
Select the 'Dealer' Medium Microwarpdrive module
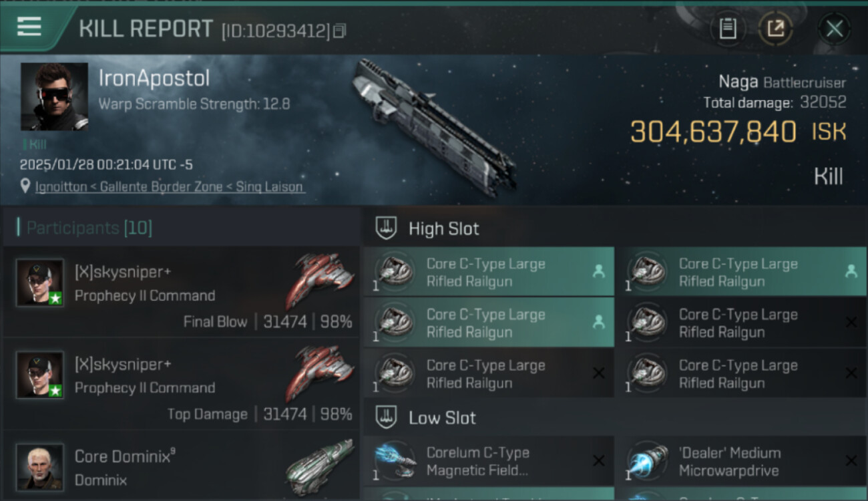coord(741,461)
